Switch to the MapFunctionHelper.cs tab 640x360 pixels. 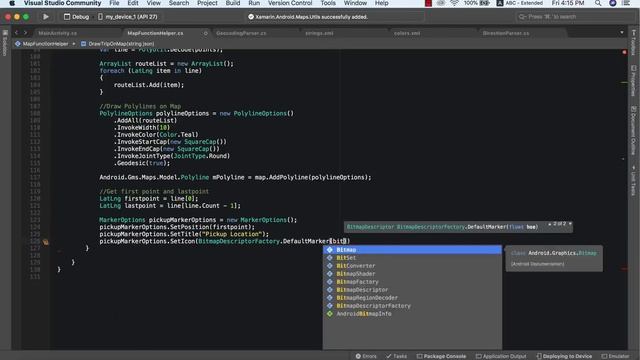[155, 33]
